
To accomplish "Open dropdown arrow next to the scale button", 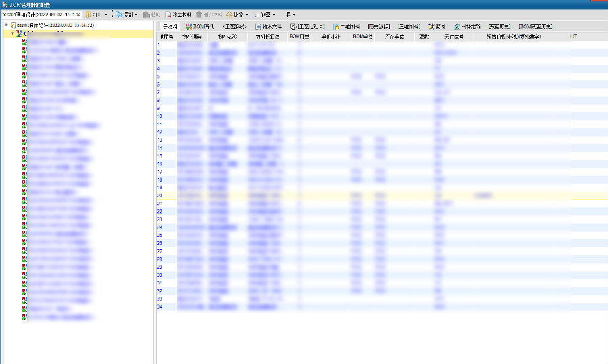I will pos(247,15).
